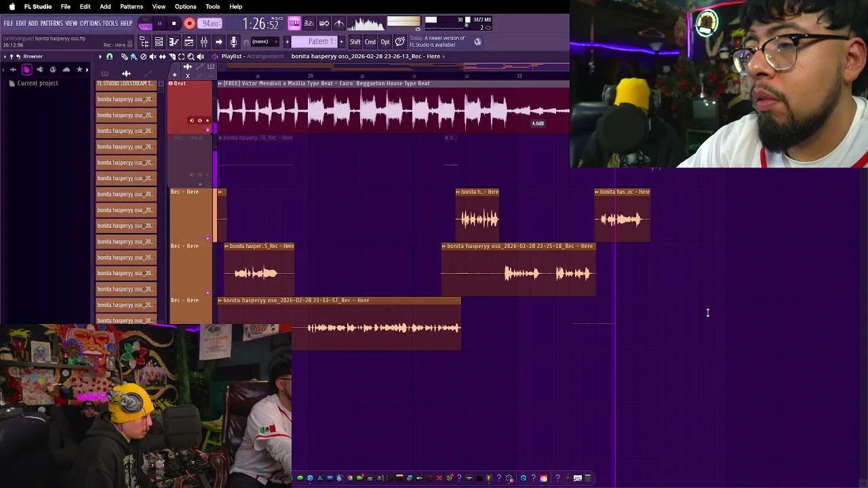Screen dimensions: 868x488
Task: Click the right-arrow icon beside the mixer button
Action: pyautogui.click(x=219, y=42)
